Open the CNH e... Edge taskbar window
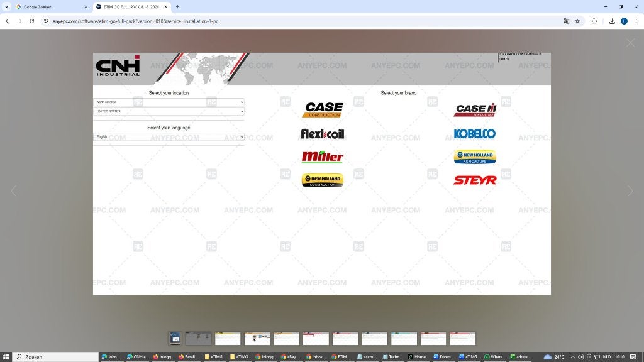 (x=138, y=357)
